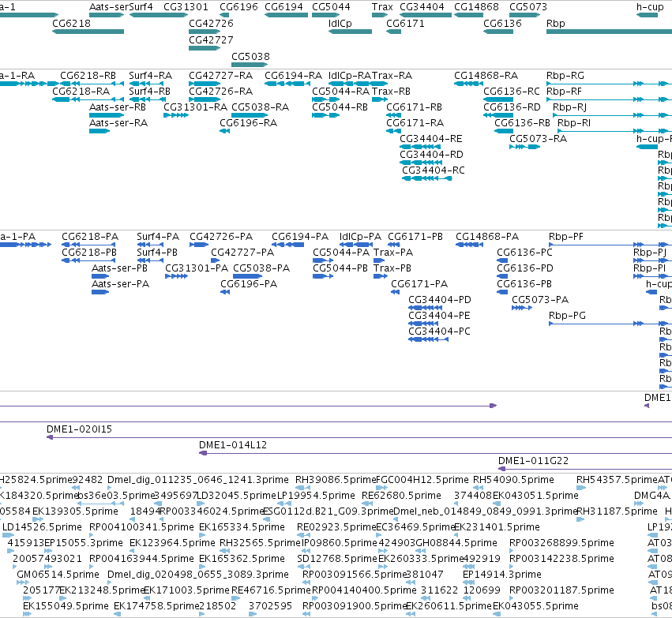
Task: Select EST RE62680.5prime
Action: click(x=402, y=496)
